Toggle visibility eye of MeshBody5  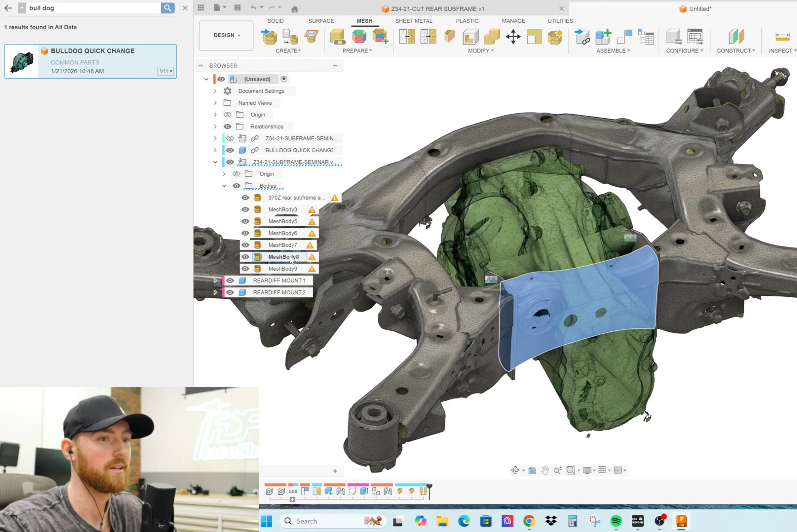point(245,221)
